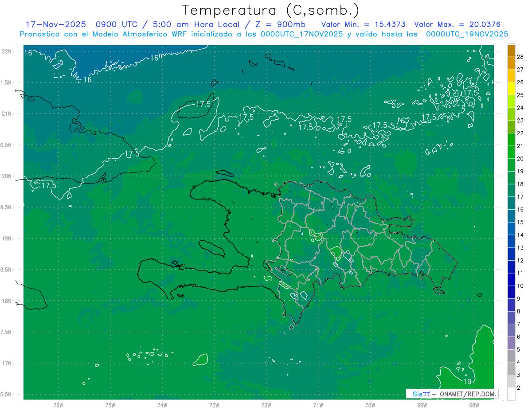Image resolution: width=532 pixels, height=411 pixels.
Task: Click the "24" label on the color bar
Action: [520, 108]
